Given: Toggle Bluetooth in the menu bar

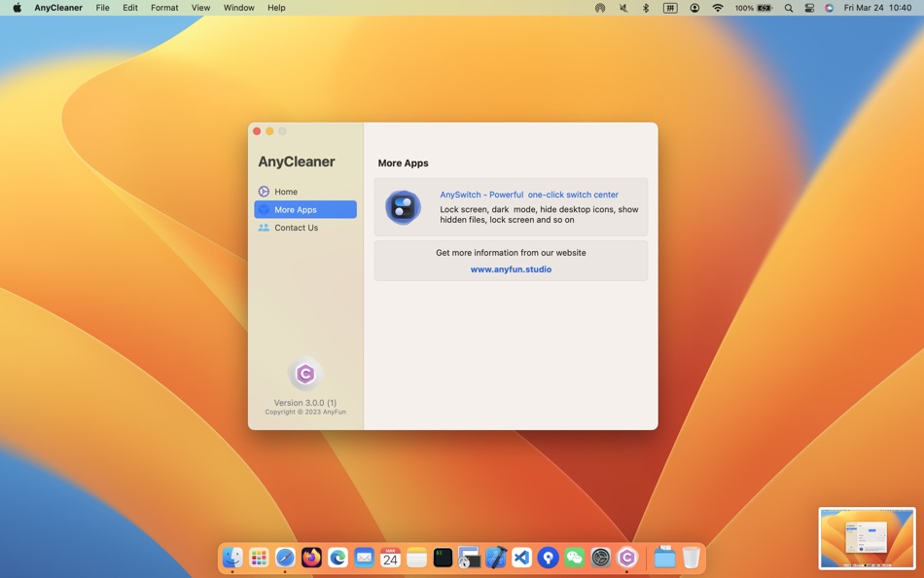Looking at the screenshot, I should click(645, 8).
